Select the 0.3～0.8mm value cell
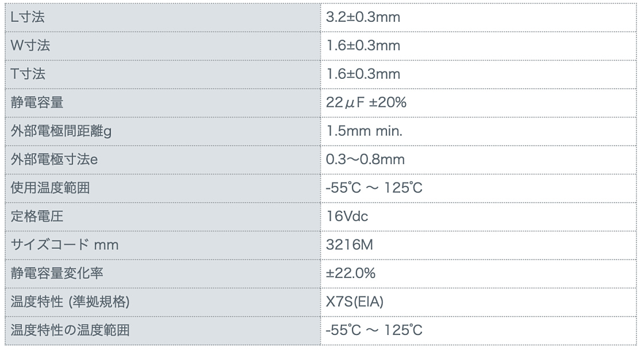644x354 pixels. click(x=365, y=159)
